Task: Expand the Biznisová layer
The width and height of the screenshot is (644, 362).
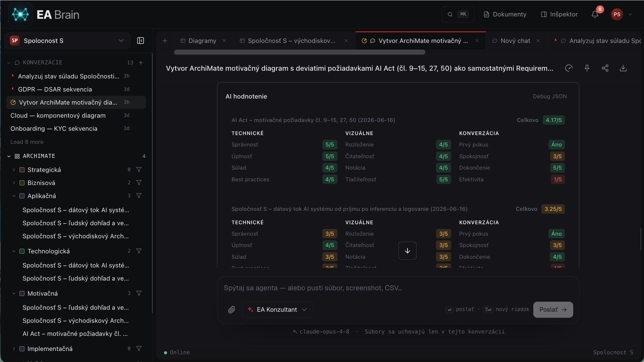Action: tap(14, 183)
